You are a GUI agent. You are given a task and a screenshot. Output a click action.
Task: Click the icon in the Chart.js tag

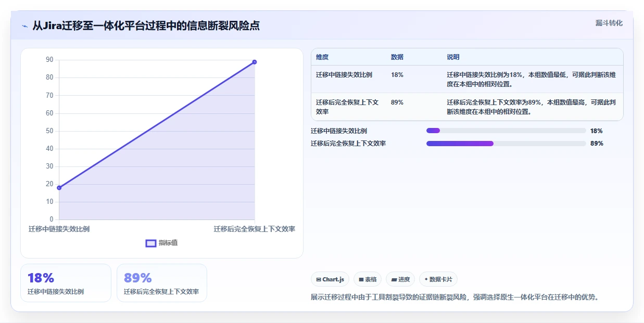[x=318, y=280]
